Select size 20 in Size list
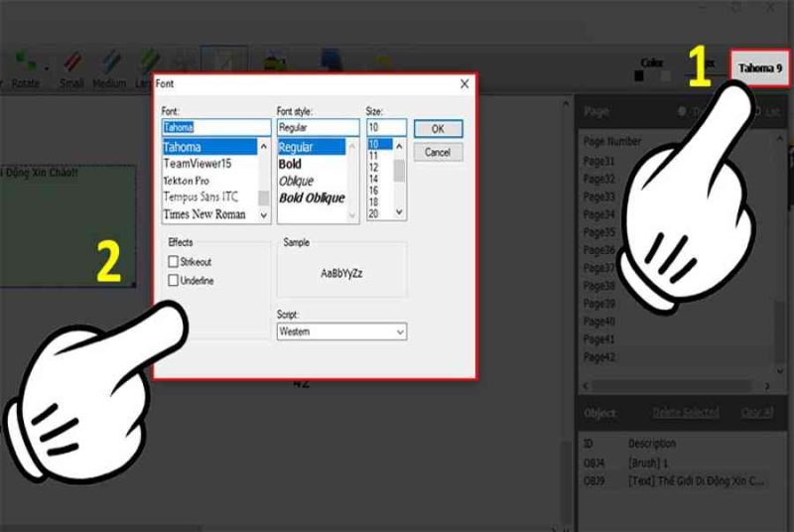794x532 pixels. tap(380, 213)
